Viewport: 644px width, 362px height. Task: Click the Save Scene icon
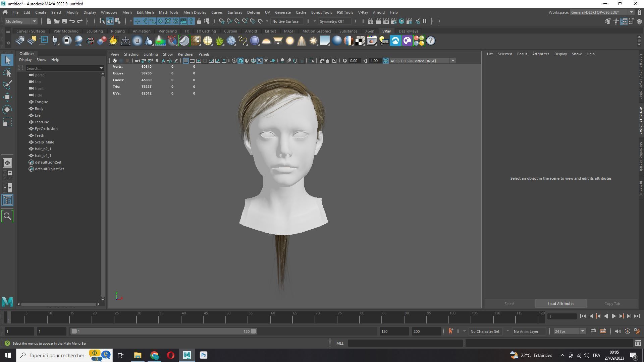pyautogui.click(x=64, y=21)
